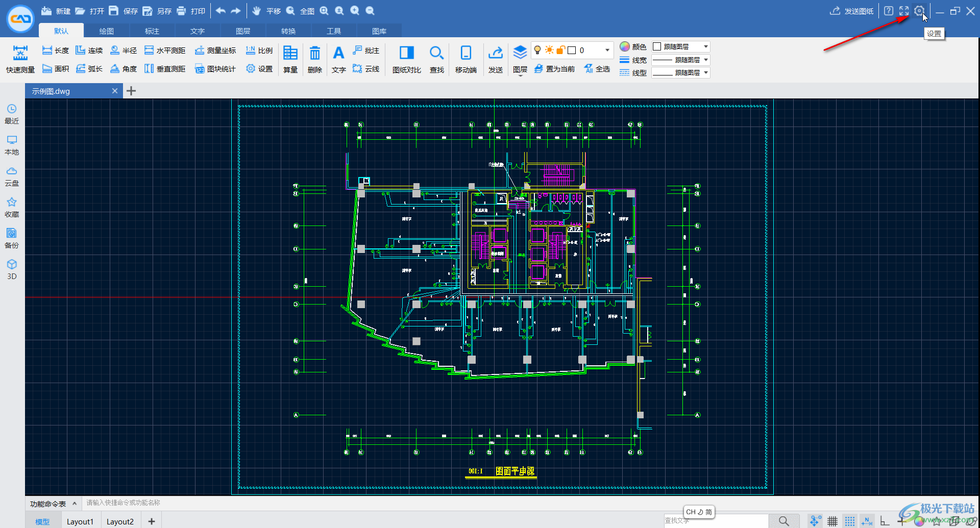The image size is (980, 528).
Task: Click the 垂直测距 vertical distance tool
Action: tap(165, 68)
